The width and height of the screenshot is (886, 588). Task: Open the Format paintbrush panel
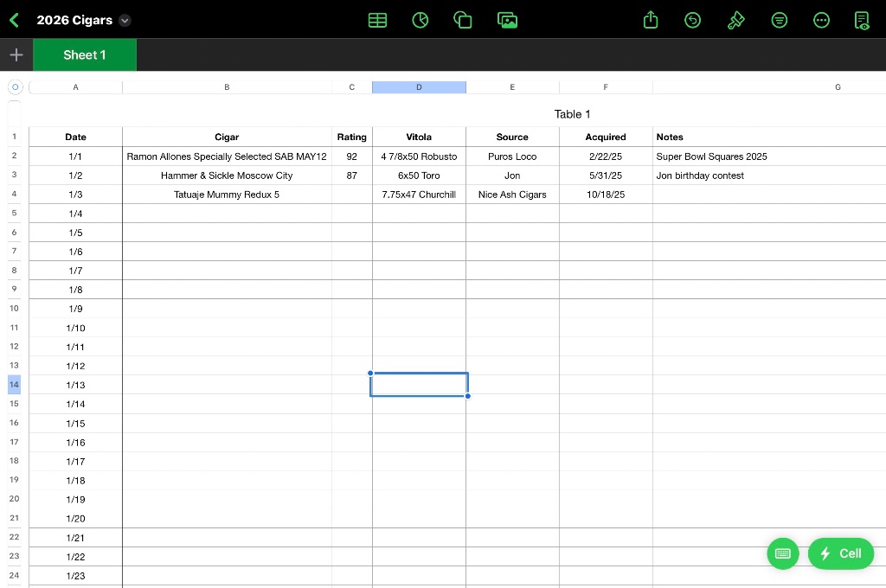click(736, 20)
